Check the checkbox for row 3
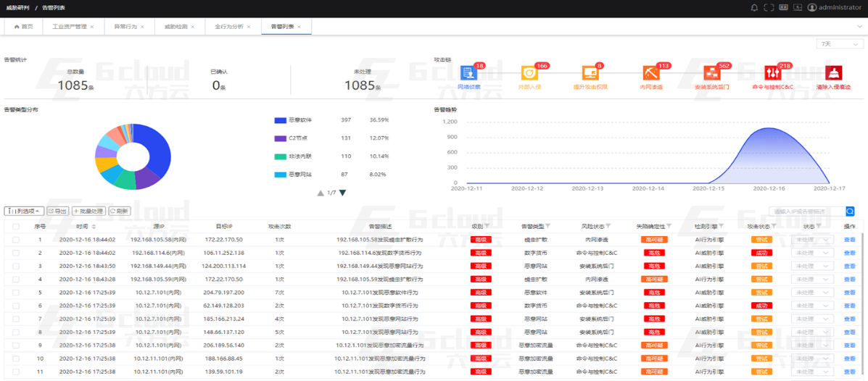 click(15, 266)
